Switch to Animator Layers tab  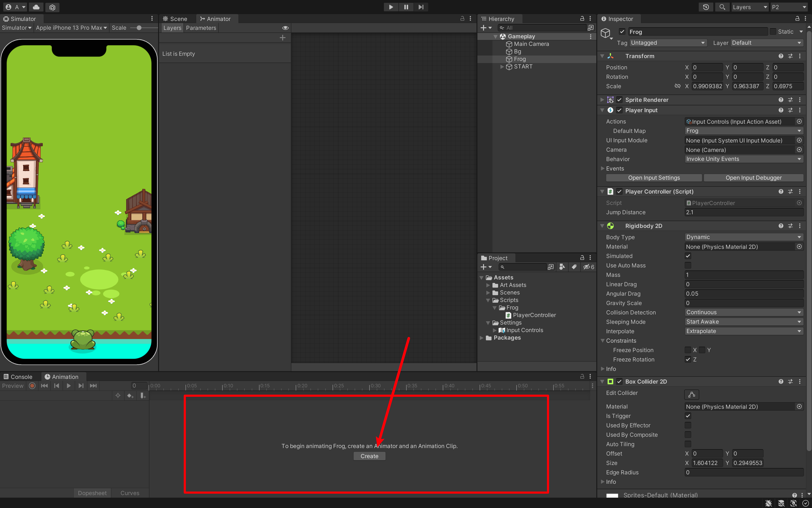(172, 28)
